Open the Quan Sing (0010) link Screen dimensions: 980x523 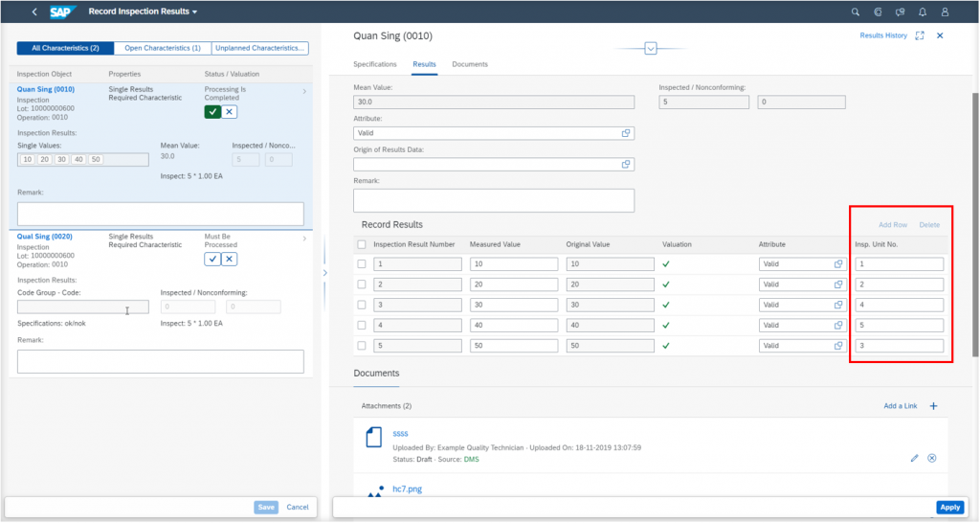[x=46, y=89]
